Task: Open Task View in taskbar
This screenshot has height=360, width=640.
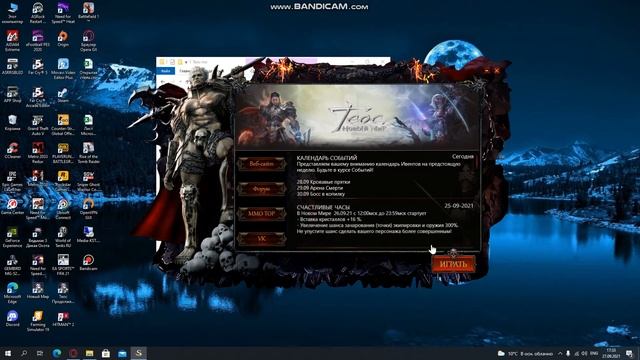Action: click(40, 353)
